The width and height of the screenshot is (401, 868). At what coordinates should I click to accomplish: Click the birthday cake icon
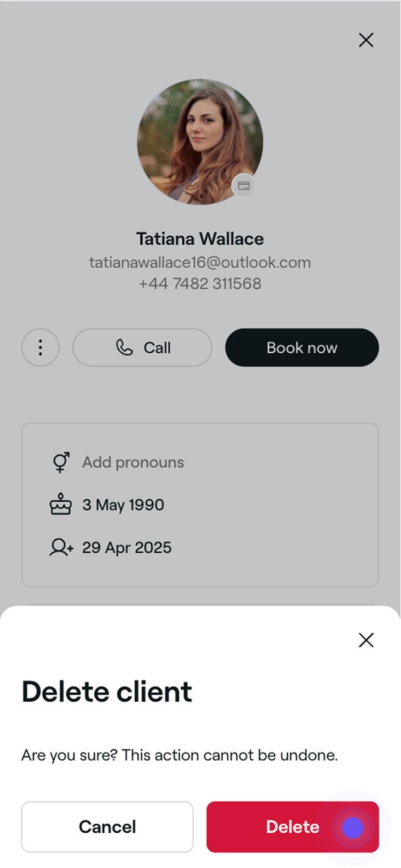click(60, 505)
